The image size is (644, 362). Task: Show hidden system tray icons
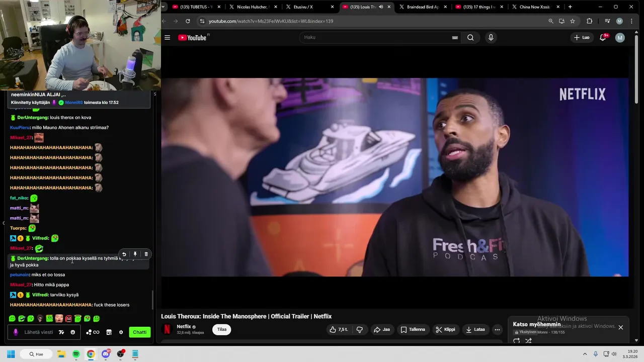coord(585,354)
